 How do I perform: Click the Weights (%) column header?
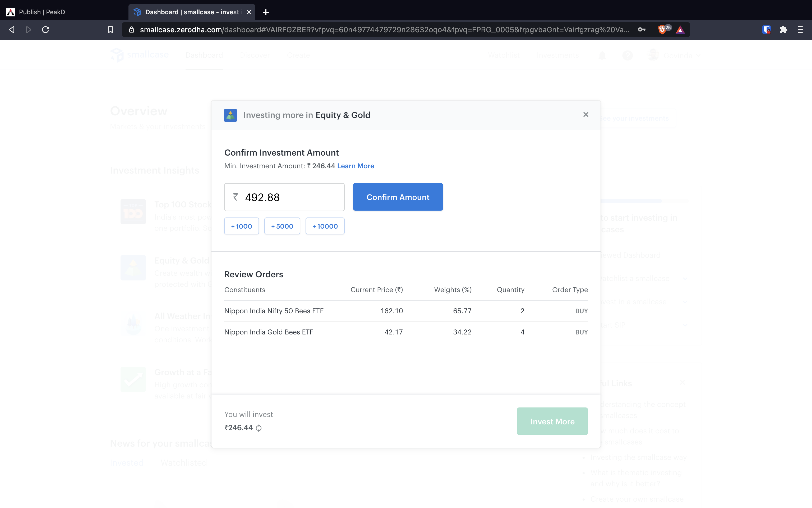[x=453, y=290]
